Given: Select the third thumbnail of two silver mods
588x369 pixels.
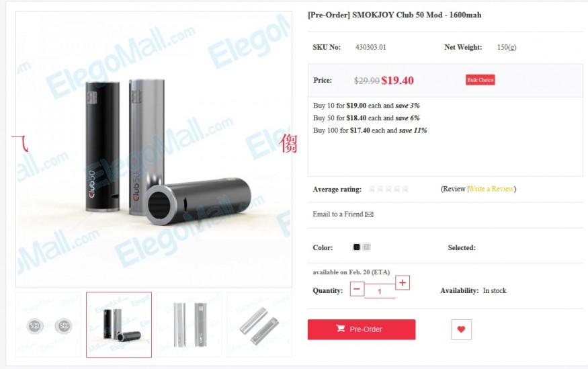Looking at the screenshot, I should click(x=189, y=325).
